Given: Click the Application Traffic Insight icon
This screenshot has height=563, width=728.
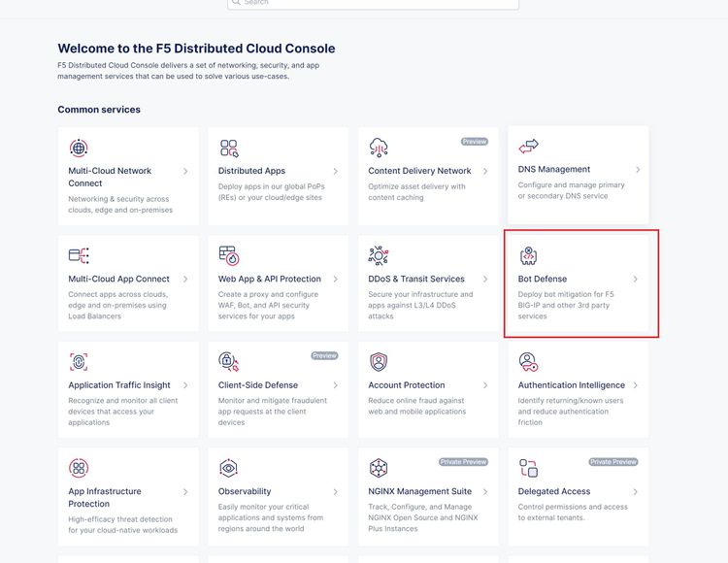Looking at the screenshot, I should (79, 362).
